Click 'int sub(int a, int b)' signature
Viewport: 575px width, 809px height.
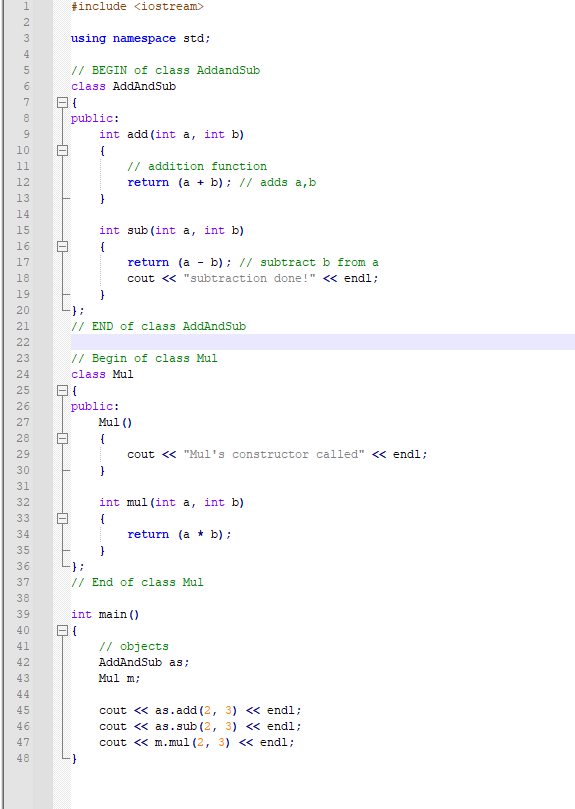171,230
